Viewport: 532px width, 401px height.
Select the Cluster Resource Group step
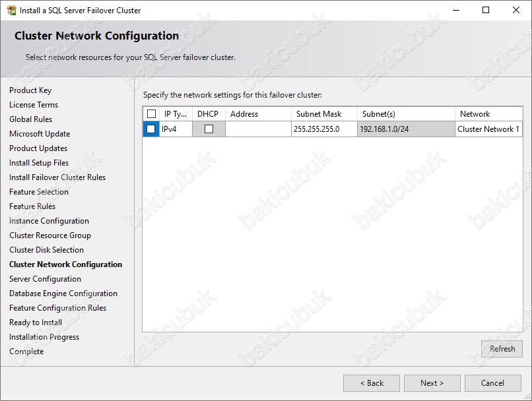click(x=50, y=235)
